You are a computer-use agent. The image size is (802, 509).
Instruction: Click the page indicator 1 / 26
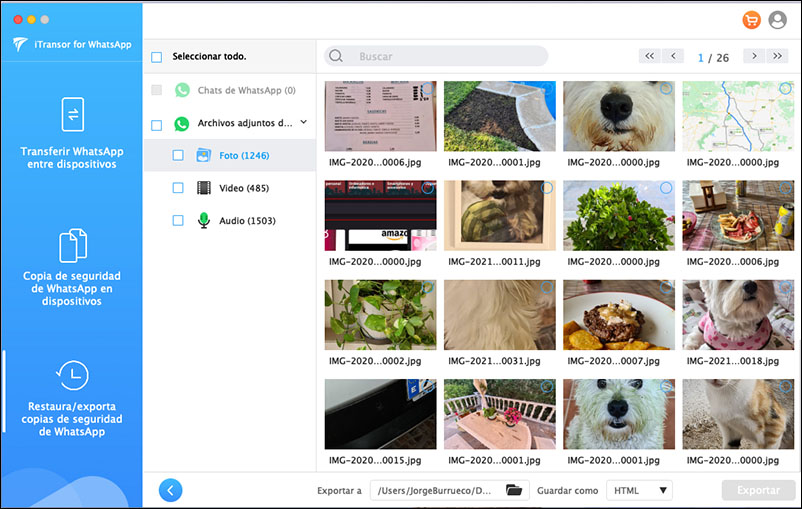[713, 58]
